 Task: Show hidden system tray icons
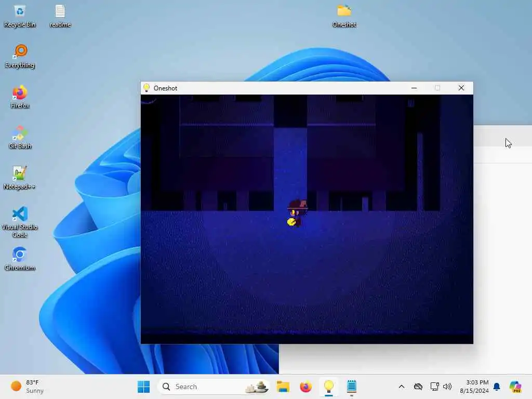tap(402, 387)
